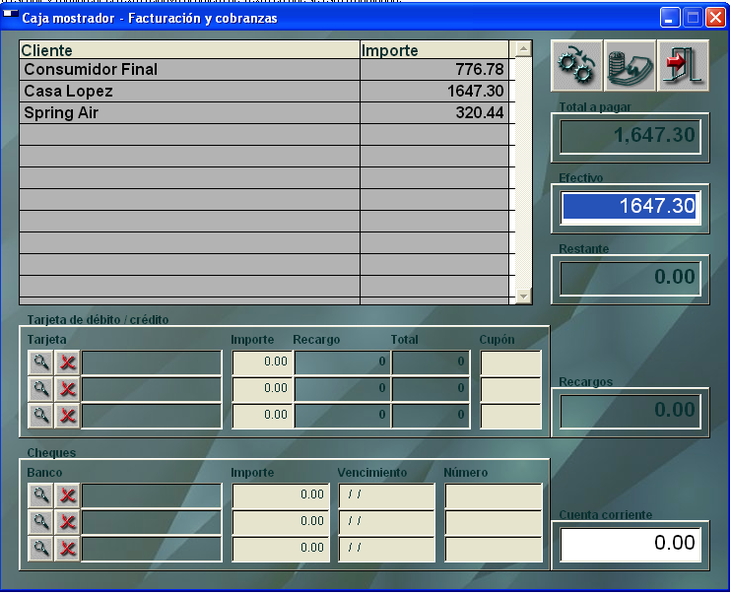This screenshot has width=730, height=593.
Task: Click third cheque Vencimiento date field
Action: click(386, 548)
